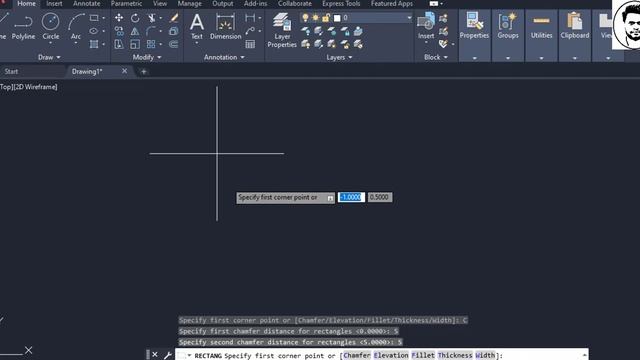The width and height of the screenshot is (640, 360).
Task: Click the Create Block icon
Action: tap(443, 18)
